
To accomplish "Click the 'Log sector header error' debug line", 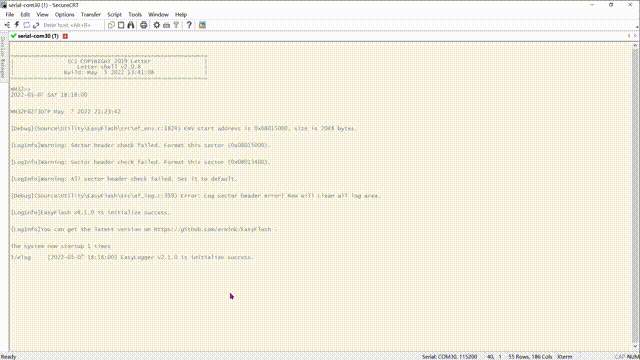I will click(x=196, y=196).
